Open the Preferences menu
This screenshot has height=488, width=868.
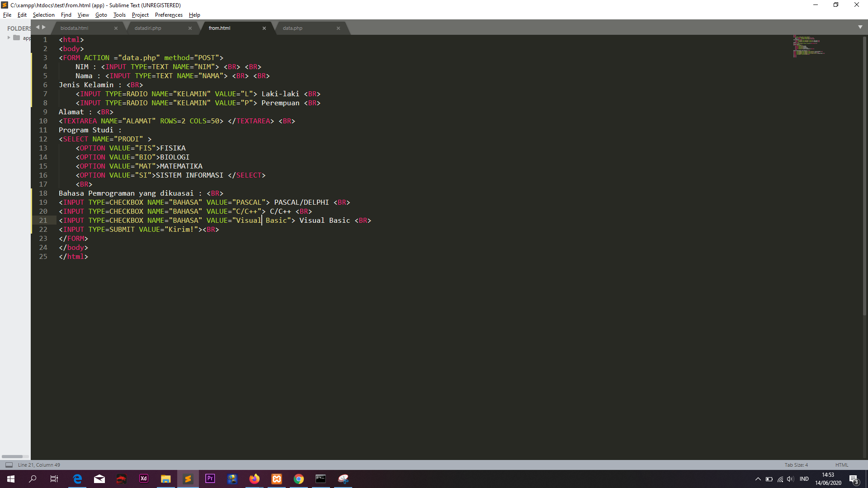click(169, 15)
